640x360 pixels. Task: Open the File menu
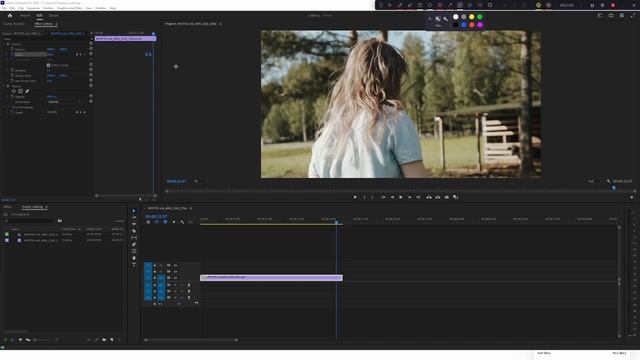click(x=4, y=8)
